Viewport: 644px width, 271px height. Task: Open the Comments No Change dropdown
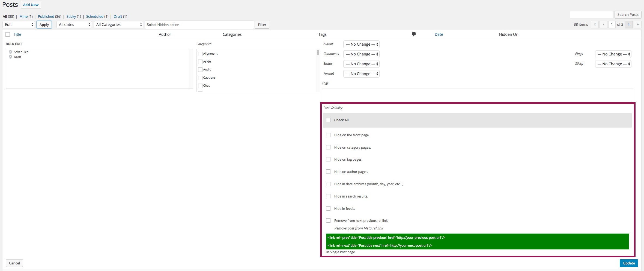tap(362, 54)
